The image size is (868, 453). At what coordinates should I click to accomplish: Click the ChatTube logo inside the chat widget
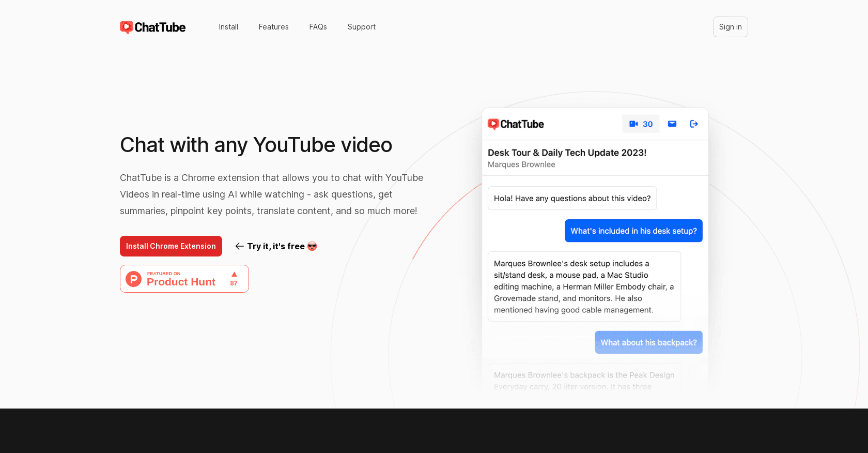516,124
